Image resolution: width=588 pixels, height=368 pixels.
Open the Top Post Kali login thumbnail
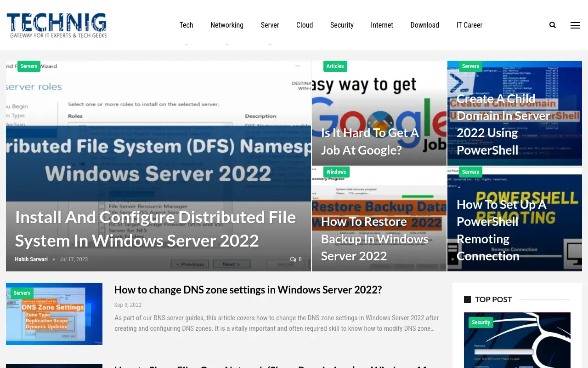pos(517,340)
